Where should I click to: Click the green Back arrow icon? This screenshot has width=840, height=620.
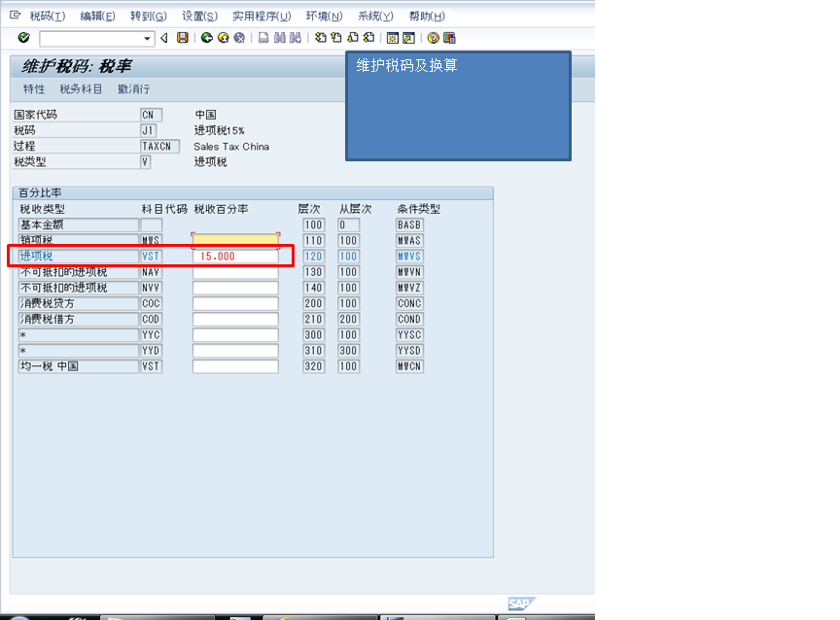207,38
